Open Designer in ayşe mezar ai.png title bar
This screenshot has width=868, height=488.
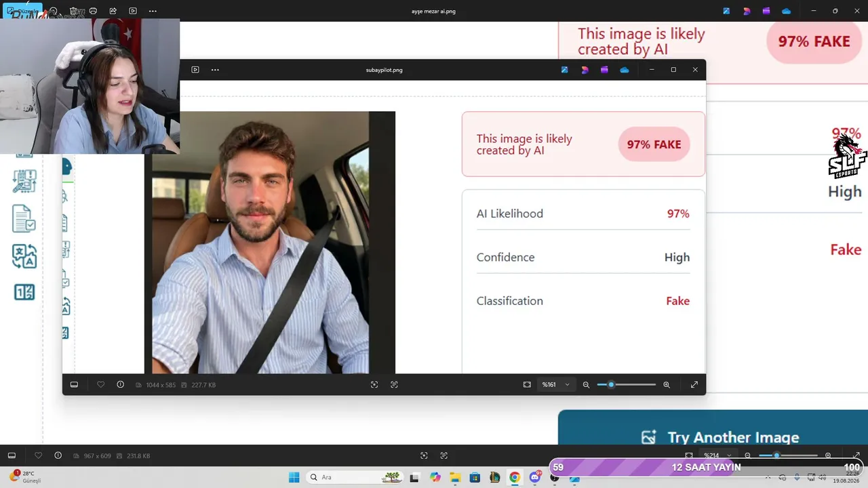pos(726,11)
